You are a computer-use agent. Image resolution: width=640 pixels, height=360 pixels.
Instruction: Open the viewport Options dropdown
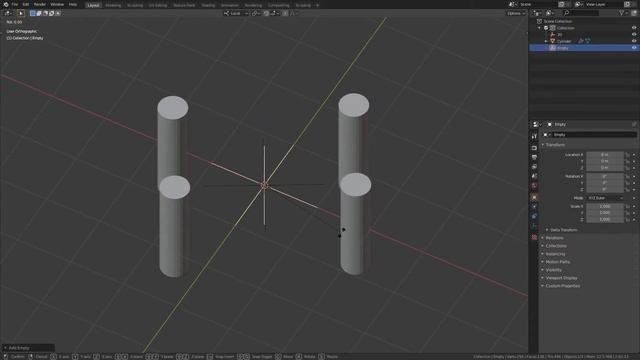click(x=516, y=13)
